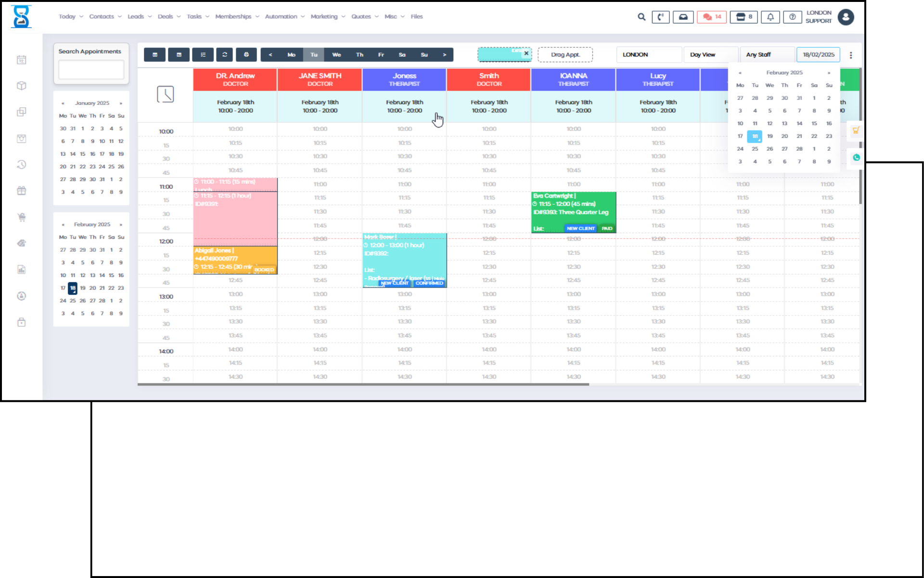Image resolution: width=924 pixels, height=578 pixels.
Task: Click the magnifier search icon in header
Action: tap(641, 17)
